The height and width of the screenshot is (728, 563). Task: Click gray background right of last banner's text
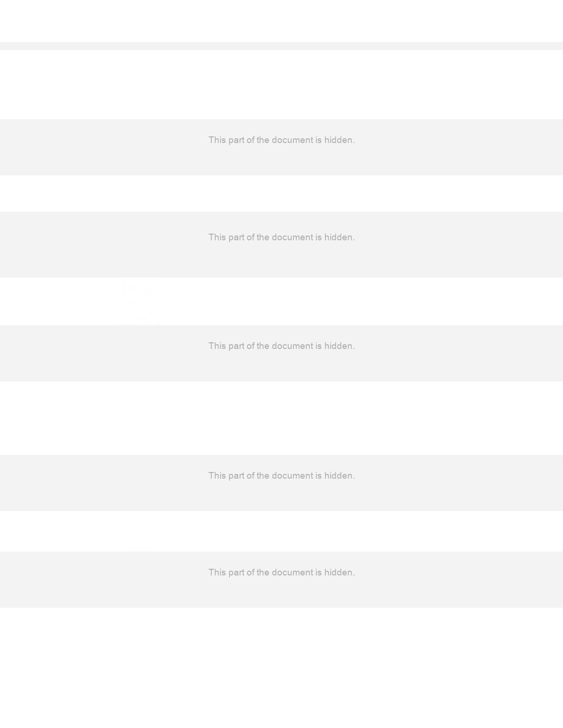pos(459,580)
